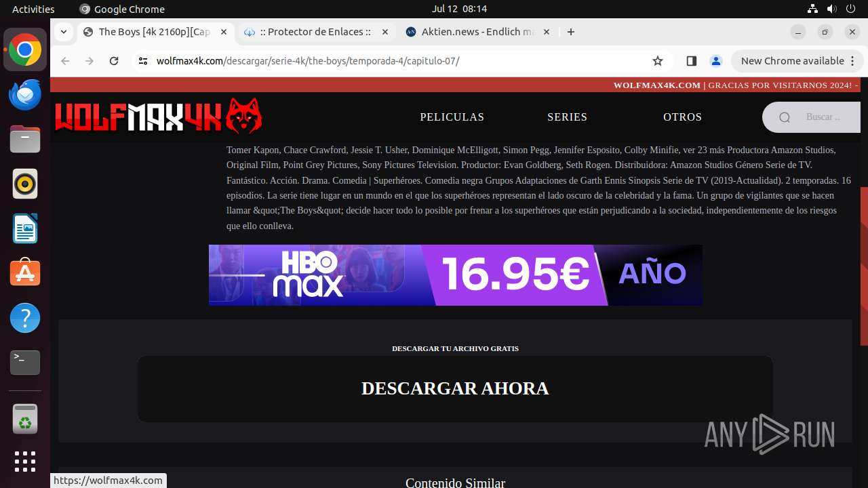Expand the tab search dropdown arrow
The image size is (868, 488).
point(63,32)
